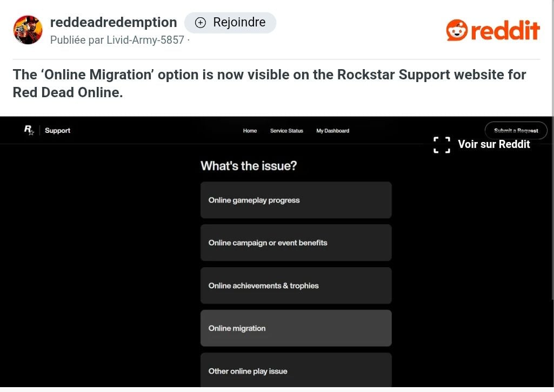
Task: Join the subreddit with Rejoindre
Action: pyautogui.click(x=230, y=23)
